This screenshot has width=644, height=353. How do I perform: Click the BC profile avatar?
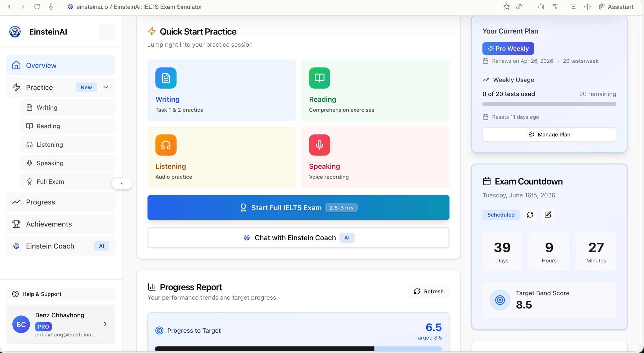(21, 324)
